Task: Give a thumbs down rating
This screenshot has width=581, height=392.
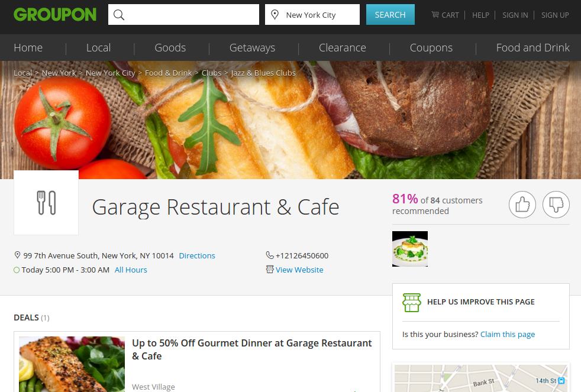Action: coord(556,205)
